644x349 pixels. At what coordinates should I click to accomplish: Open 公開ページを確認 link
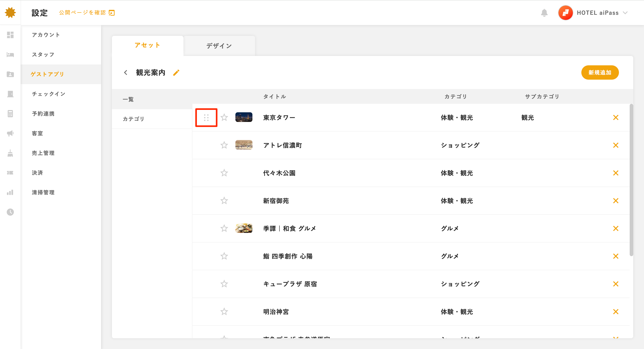point(87,13)
